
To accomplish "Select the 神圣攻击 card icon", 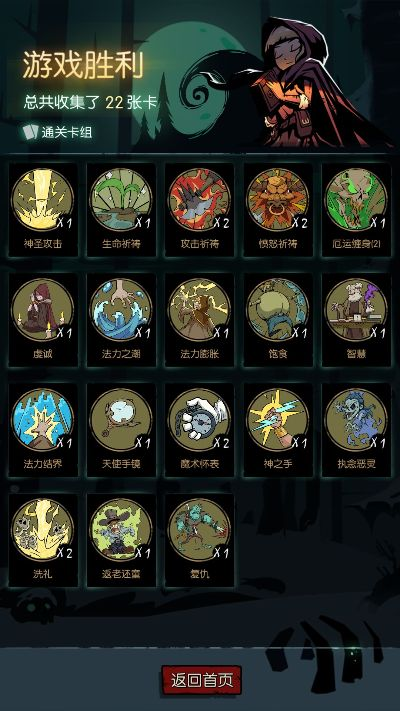I will 43,200.
